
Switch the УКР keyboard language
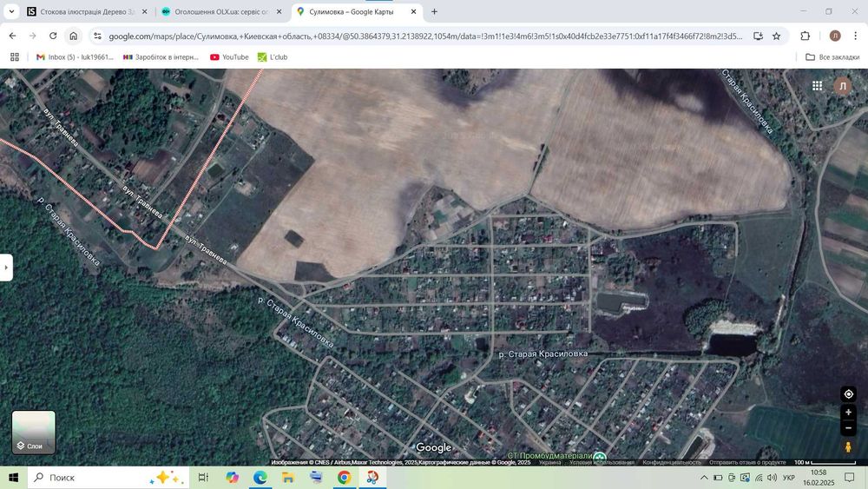click(789, 478)
